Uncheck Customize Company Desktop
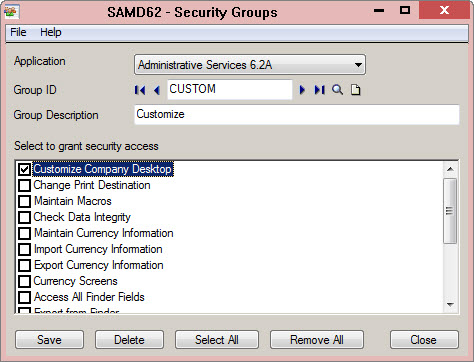Viewport: 474px width, 362px height. click(x=24, y=169)
